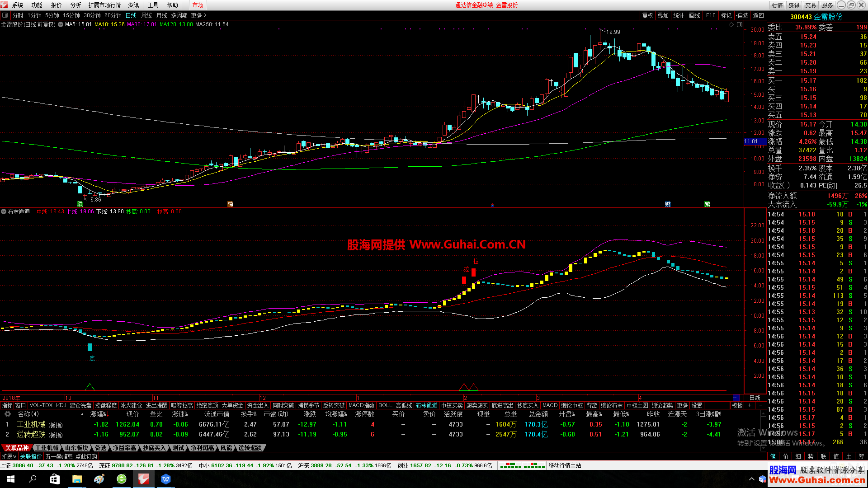Switch chart to 5分钟 period
The height and width of the screenshot is (488, 868).
point(52,15)
